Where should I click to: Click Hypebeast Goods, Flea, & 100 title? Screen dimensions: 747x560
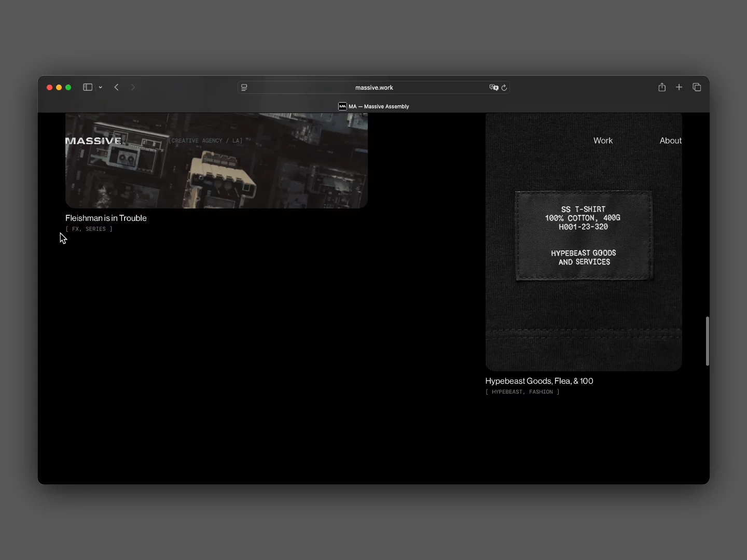539,381
